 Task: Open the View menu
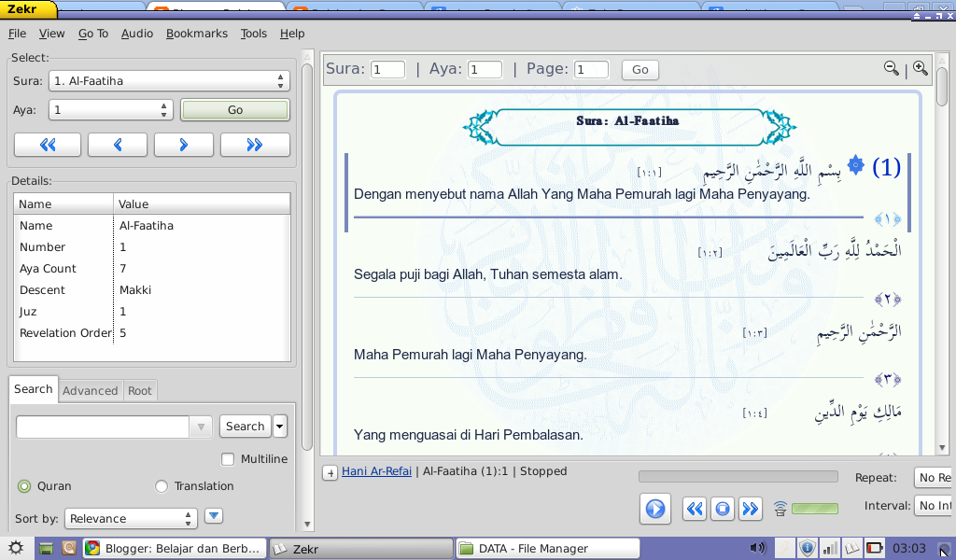tap(52, 34)
